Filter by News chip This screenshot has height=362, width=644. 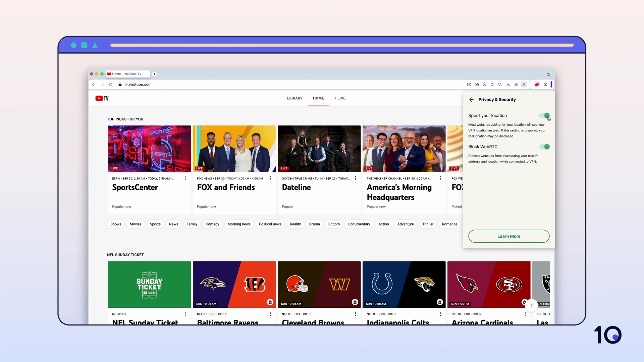coord(173,224)
